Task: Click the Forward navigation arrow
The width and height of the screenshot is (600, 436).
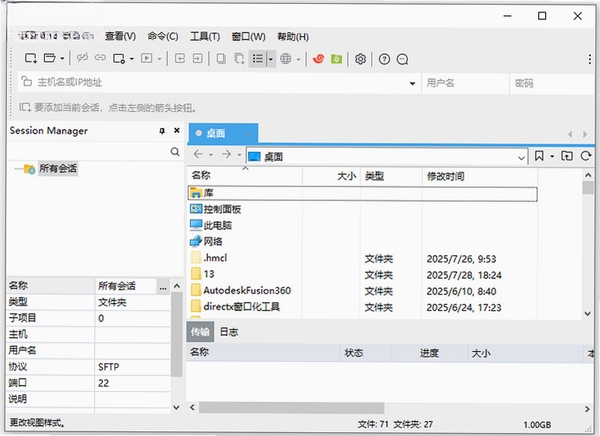Action: point(226,154)
